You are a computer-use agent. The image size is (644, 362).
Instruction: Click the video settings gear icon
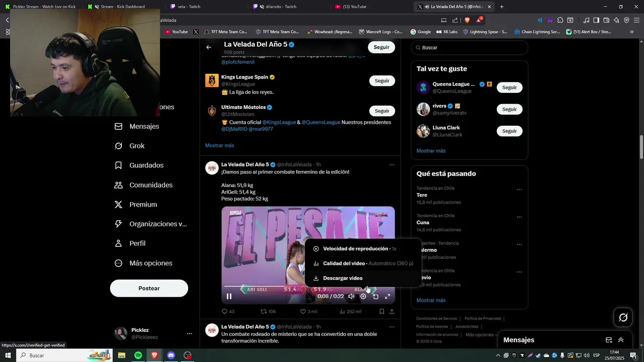363,297
